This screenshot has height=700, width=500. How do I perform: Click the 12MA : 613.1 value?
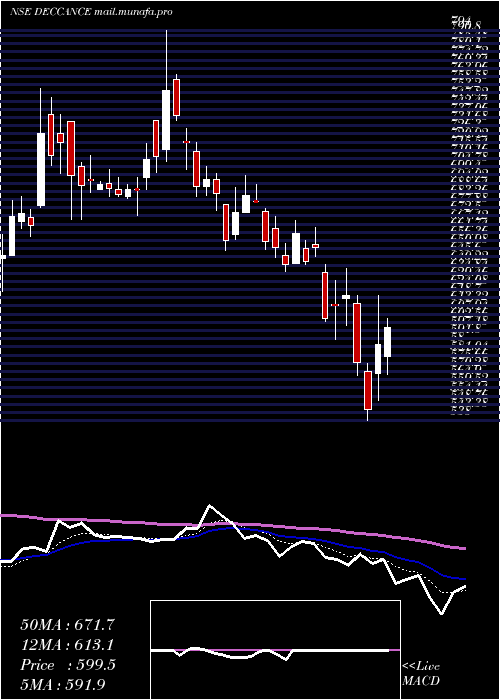click(67, 645)
